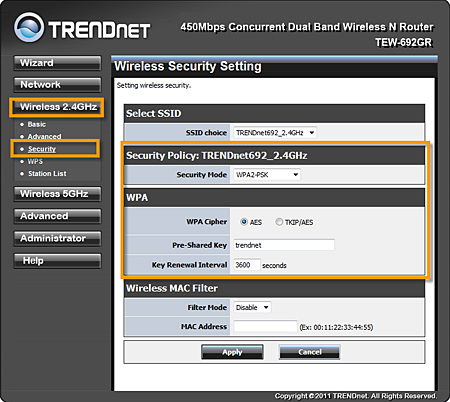Open the Filter Mode dropdown
The image size is (450, 402).
click(252, 307)
